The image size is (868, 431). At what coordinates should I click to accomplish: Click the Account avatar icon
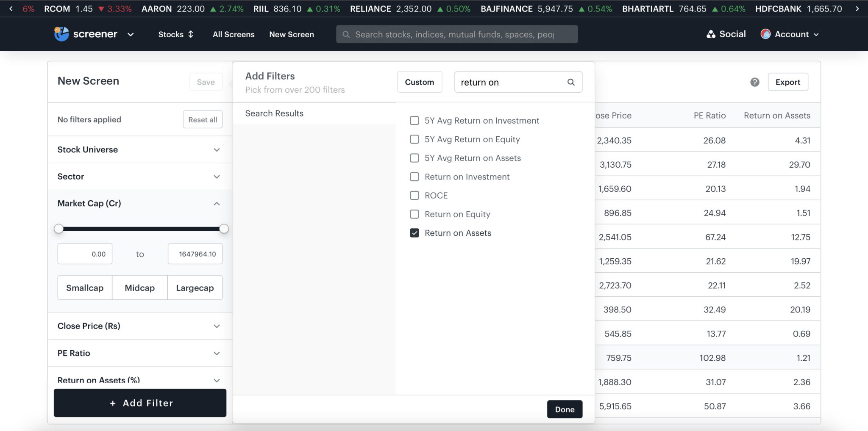(x=765, y=34)
